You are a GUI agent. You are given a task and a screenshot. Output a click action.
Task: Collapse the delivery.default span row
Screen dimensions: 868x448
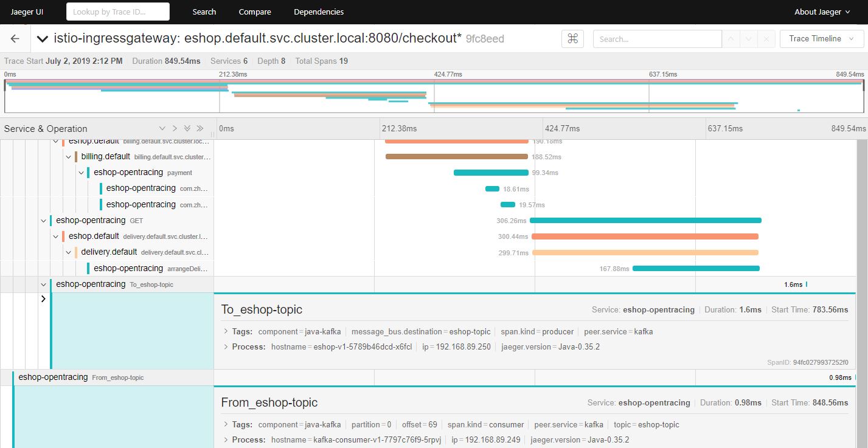pyautogui.click(x=69, y=252)
